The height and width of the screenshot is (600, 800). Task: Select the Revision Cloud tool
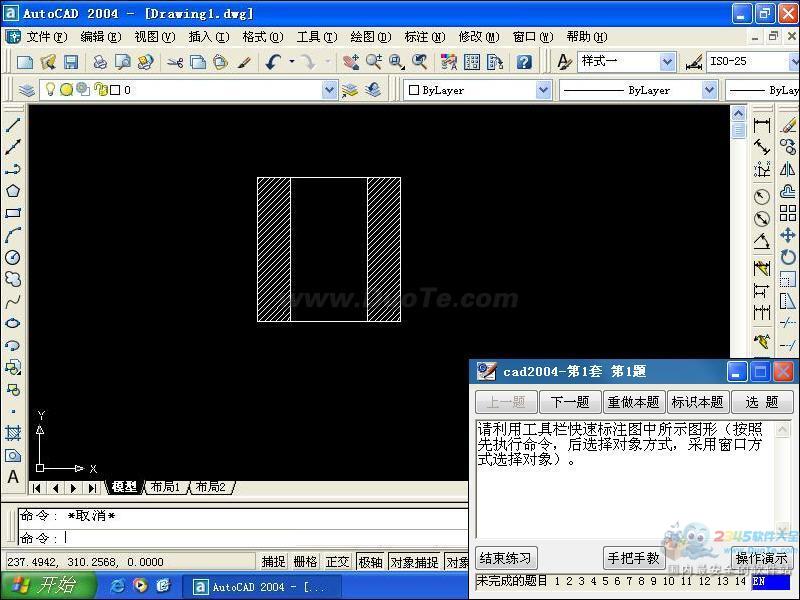tap(13, 279)
